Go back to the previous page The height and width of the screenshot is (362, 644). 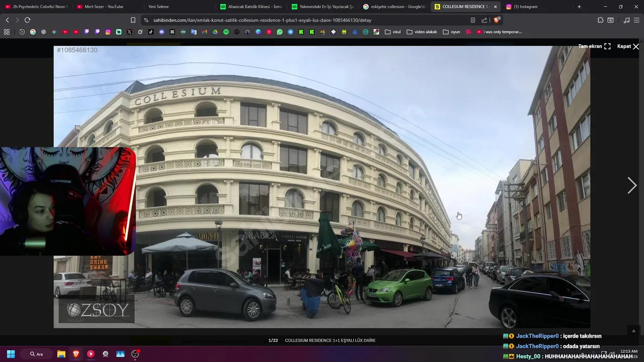pyautogui.click(x=7, y=20)
